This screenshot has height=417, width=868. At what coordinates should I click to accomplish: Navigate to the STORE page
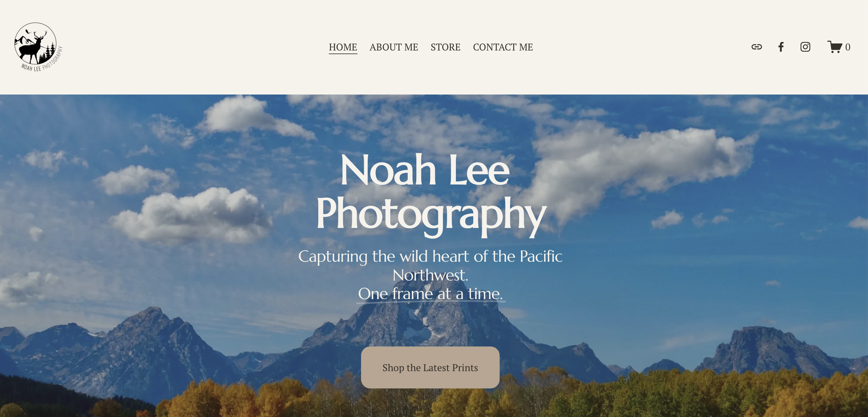point(445,47)
